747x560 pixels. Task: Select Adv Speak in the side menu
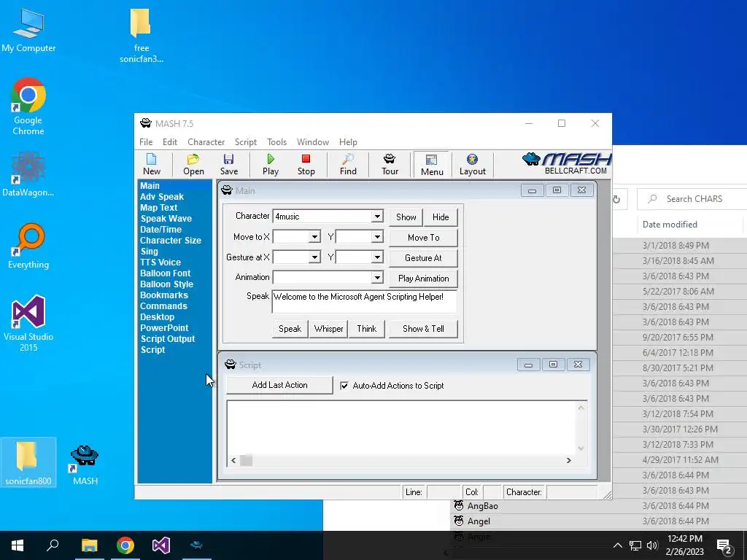[161, 197]
